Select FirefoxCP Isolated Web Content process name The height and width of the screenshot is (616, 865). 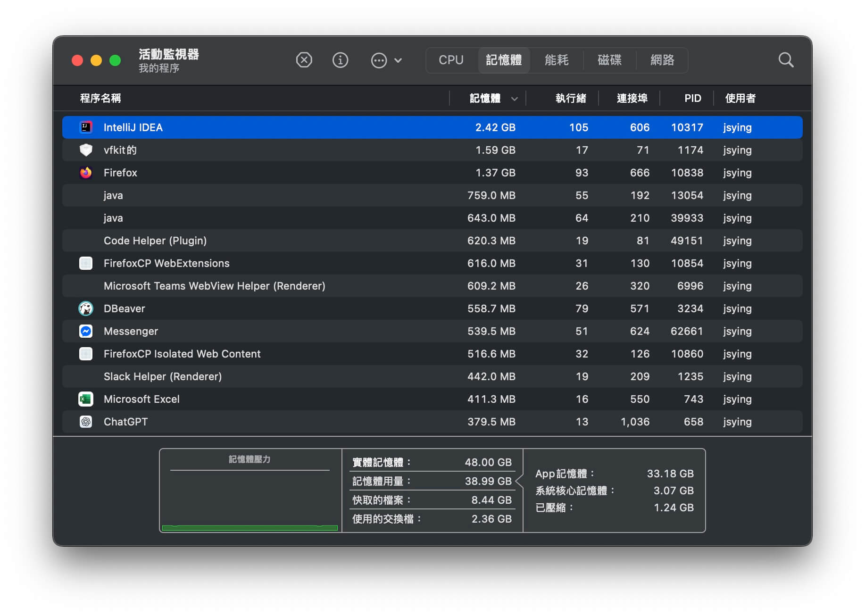click(x=182, y=354)
